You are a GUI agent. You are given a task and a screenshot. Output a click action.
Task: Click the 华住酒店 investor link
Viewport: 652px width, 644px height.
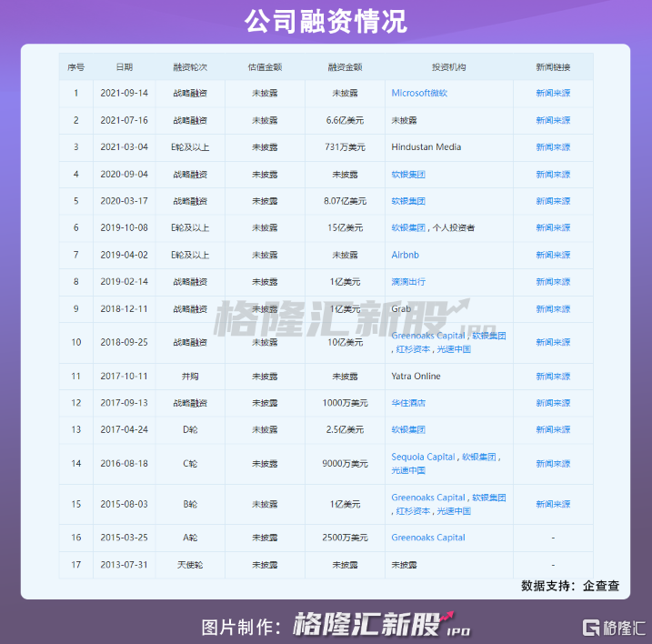[x=408, y=403]
